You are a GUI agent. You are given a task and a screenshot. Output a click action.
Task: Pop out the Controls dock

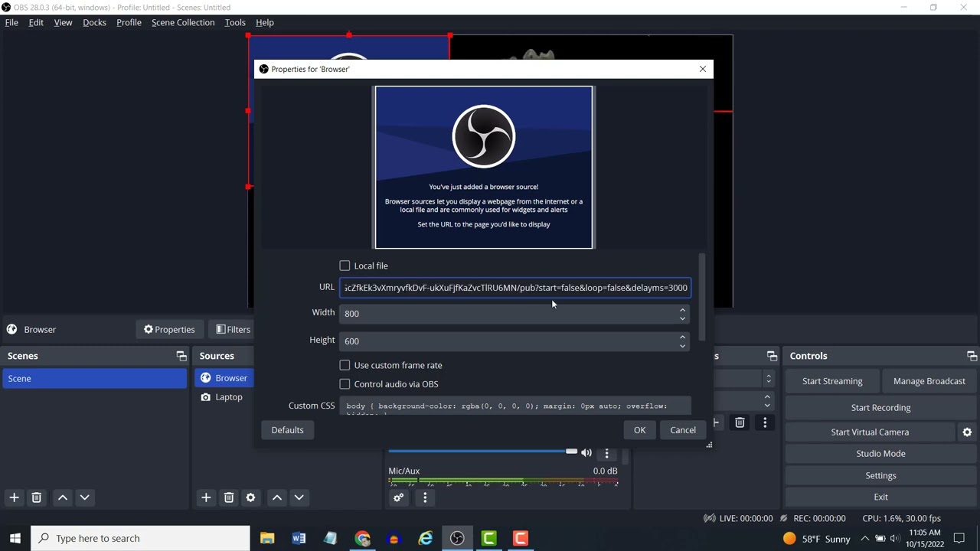[x=972, y=356]
